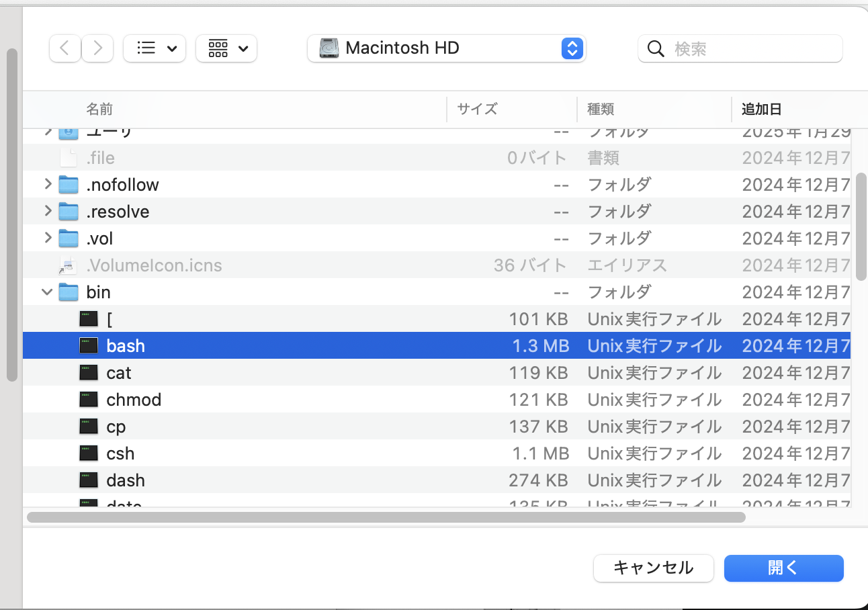Sort by the 種類 column header

click(x=601, y=109)
